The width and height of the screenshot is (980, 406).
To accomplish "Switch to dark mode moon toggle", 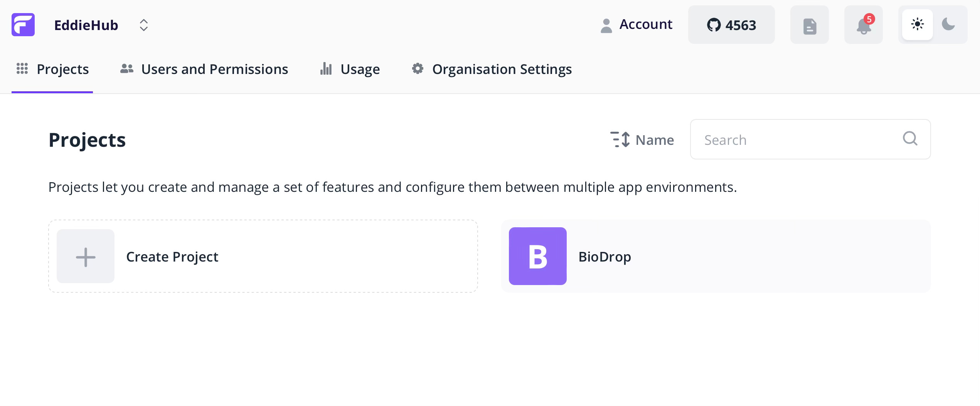I will 948,25.
